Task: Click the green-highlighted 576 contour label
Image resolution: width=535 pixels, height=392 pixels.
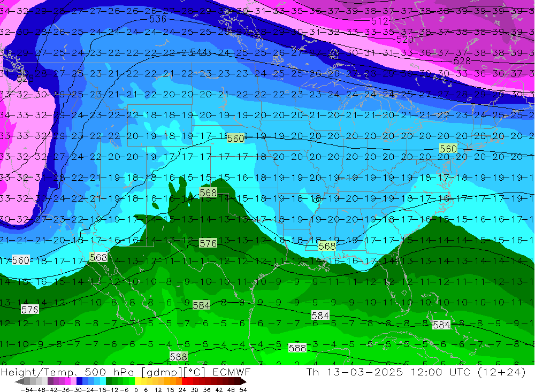Action: click(x=208, y=243)
